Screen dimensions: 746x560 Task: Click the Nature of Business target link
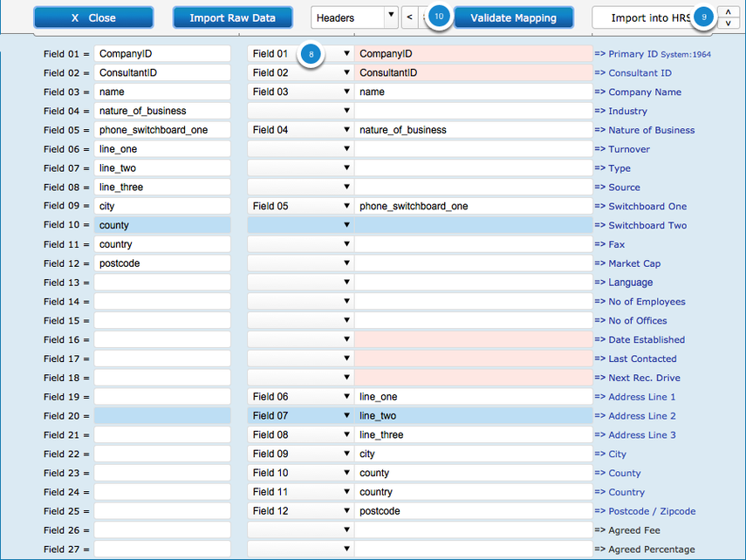(645, 130)
